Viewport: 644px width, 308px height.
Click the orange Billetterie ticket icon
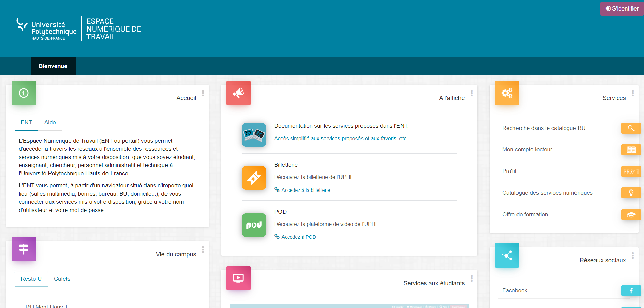(x=254, y=178)
